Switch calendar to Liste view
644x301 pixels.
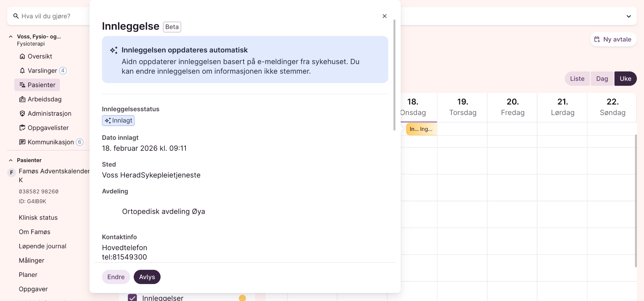coord(577,79)
